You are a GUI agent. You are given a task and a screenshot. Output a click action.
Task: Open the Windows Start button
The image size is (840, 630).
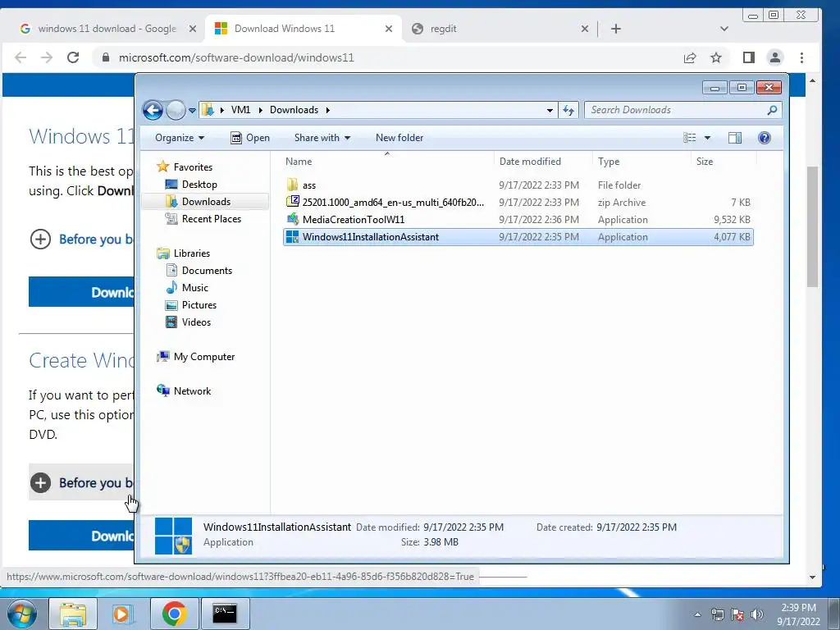tap(22, 614)
